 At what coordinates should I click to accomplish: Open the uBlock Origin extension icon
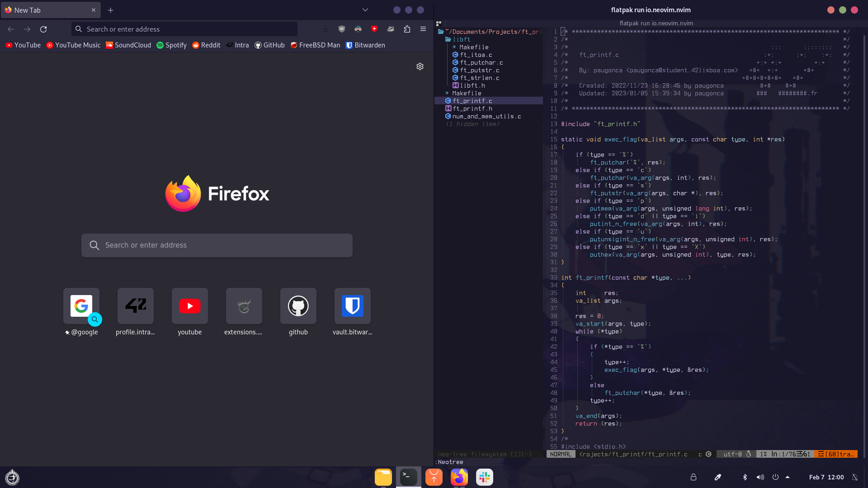[x=342, y=29]
